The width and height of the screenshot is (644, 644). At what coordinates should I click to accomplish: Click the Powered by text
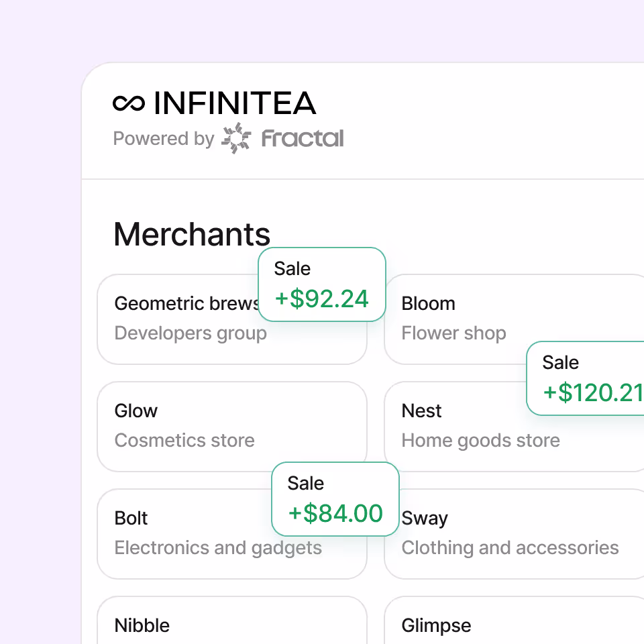(163, 139)
